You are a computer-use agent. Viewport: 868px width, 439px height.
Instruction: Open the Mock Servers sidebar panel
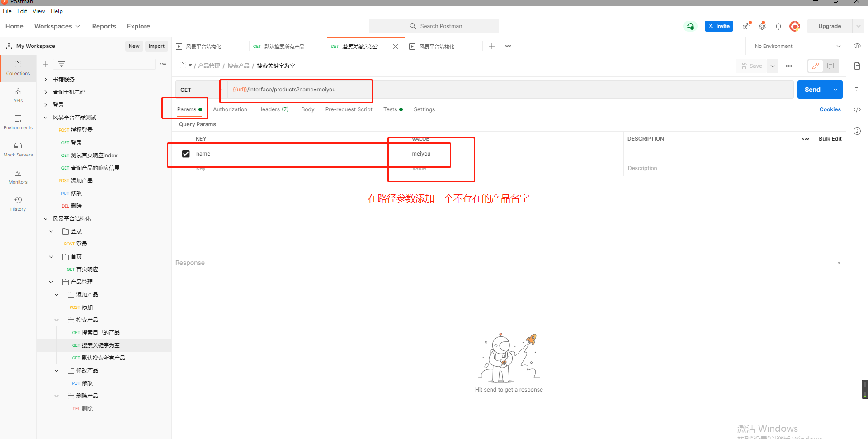18,150
